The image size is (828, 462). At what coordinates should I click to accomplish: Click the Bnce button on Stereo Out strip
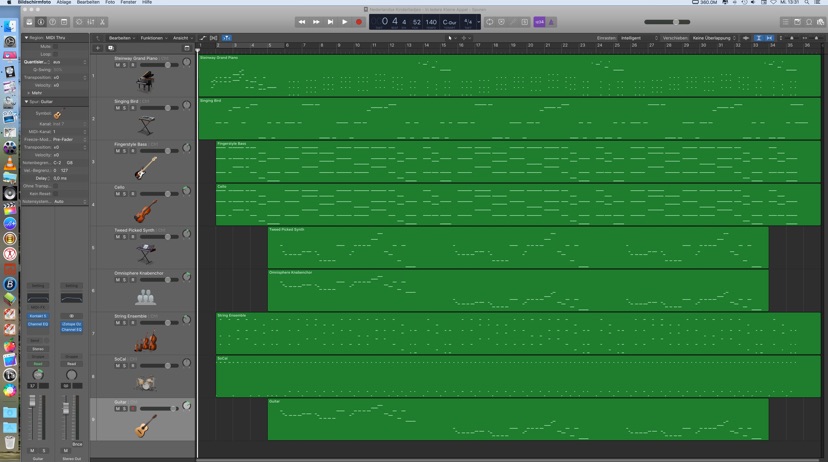tap(77, 444)
